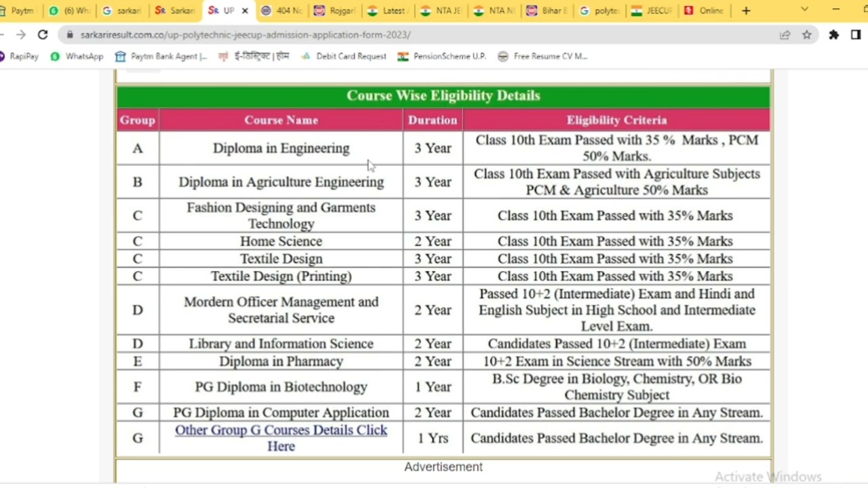Open the (6) WhatsApp browser tab
The image size is (868, 488).
click(68, 11)
